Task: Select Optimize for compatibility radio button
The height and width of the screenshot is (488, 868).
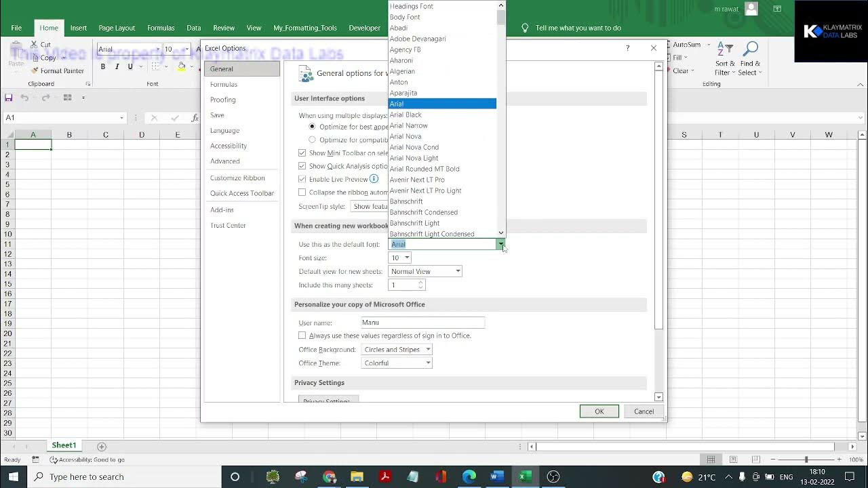Action: 312,140
